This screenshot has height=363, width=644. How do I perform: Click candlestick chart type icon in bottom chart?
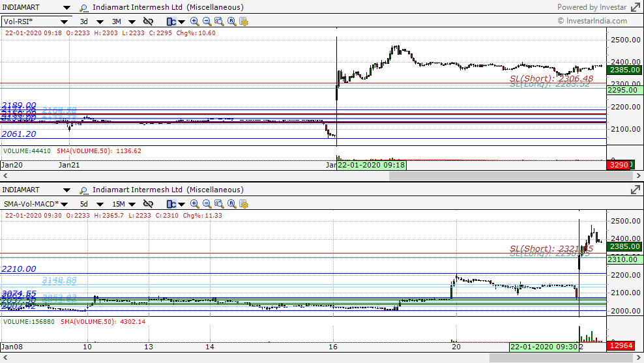(171, 204)
